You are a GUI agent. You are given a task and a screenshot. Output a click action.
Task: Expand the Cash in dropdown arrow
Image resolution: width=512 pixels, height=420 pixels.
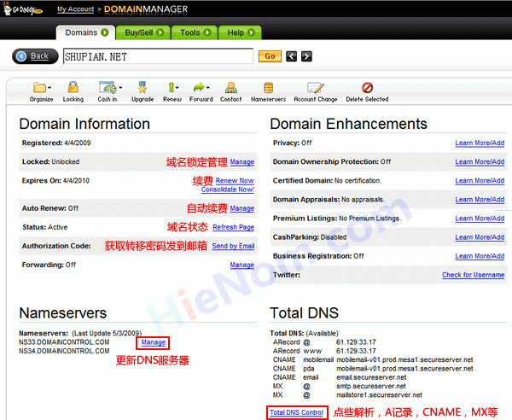(120, 88)
